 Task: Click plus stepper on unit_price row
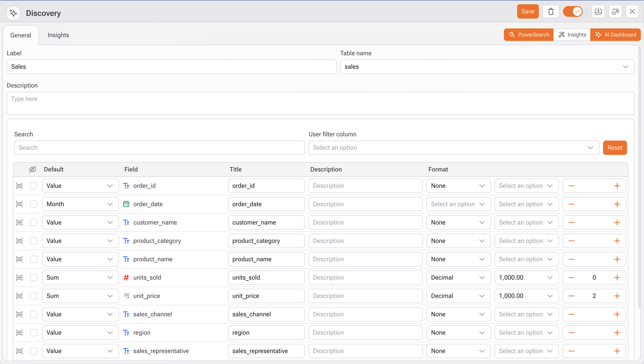pos(617,296)
